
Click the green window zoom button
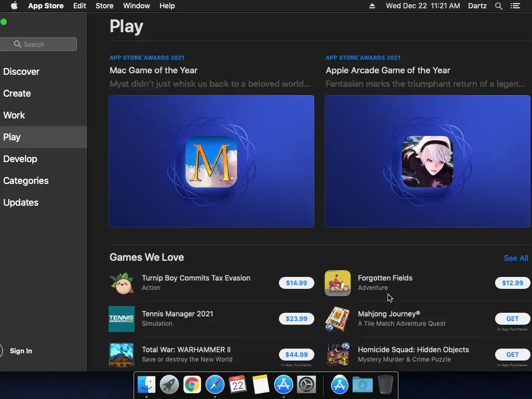pyautogui.click(x=4, y=22)
